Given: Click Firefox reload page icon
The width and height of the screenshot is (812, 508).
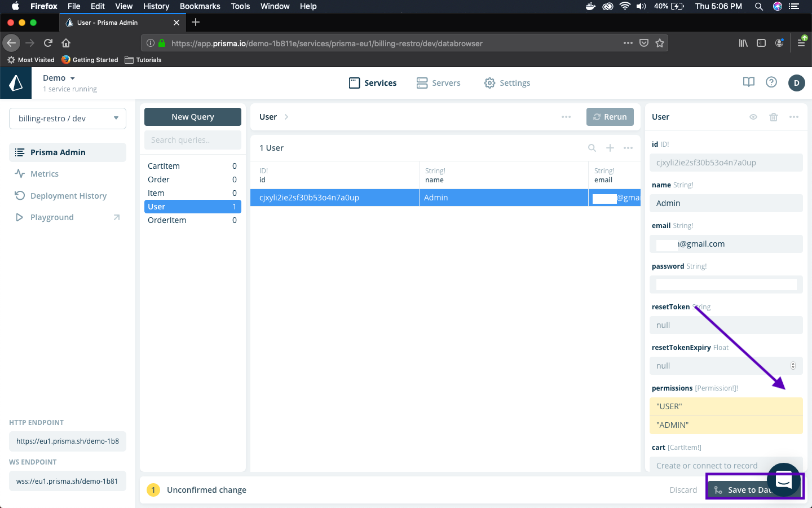Looking at the screenshot, I should pos(48,43).
